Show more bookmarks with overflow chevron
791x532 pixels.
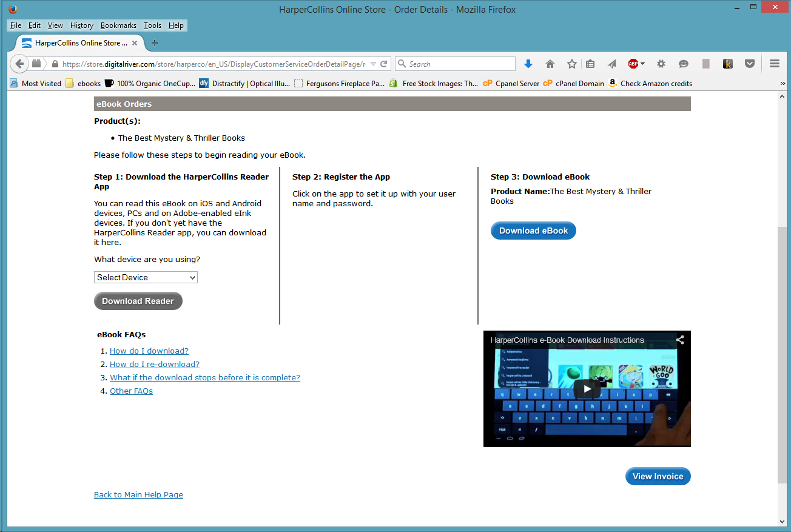tap(783, 84)
